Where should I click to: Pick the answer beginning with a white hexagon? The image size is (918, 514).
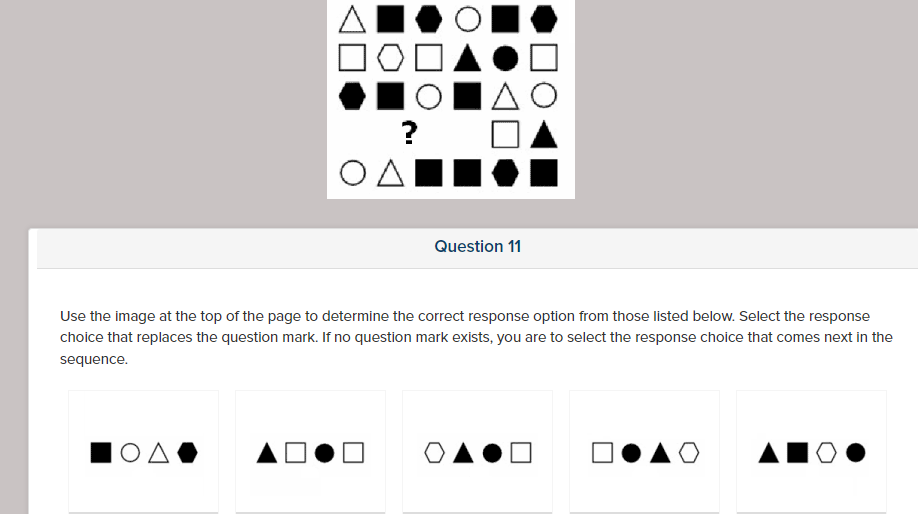pyautogui.click(x=477, y=452)
